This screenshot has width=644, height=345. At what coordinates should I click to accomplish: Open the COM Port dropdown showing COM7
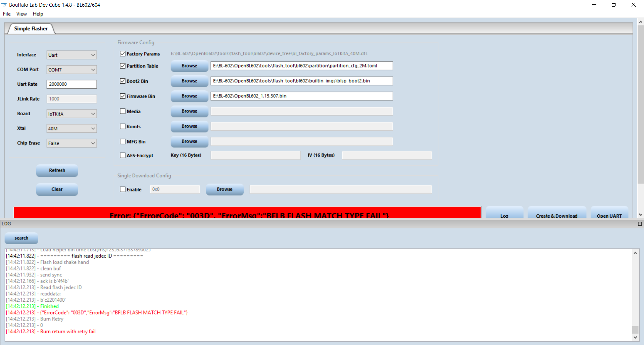tap(71, 70)
